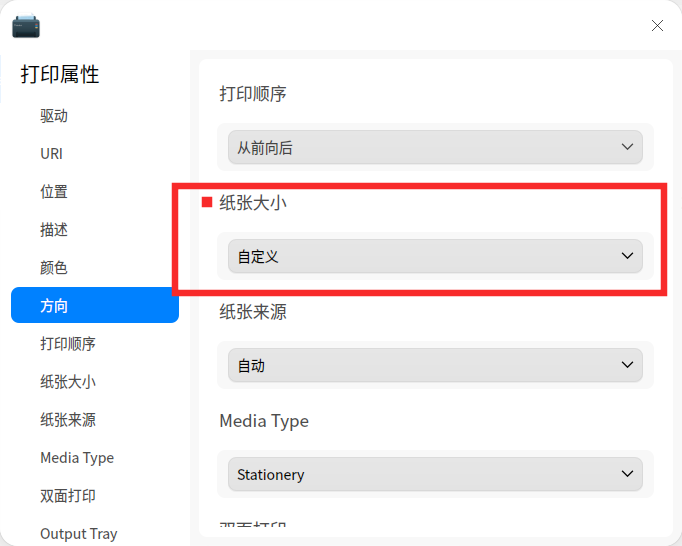Open 描述 section in the sidebar
Viewport: 682px width, 546px height.
tap(95, 230)
